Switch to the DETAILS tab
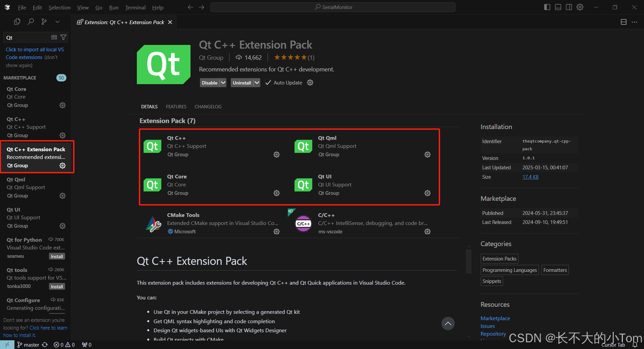The height and width of the screenshot is (349, 644). [149, 107]
